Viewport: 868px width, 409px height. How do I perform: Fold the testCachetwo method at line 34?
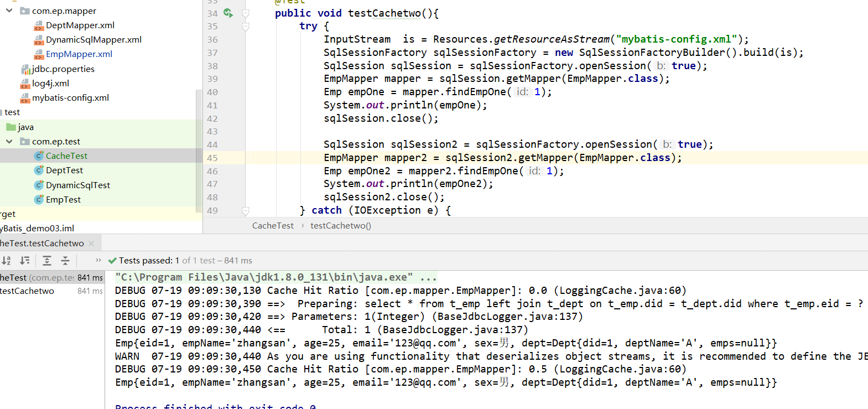246,13
